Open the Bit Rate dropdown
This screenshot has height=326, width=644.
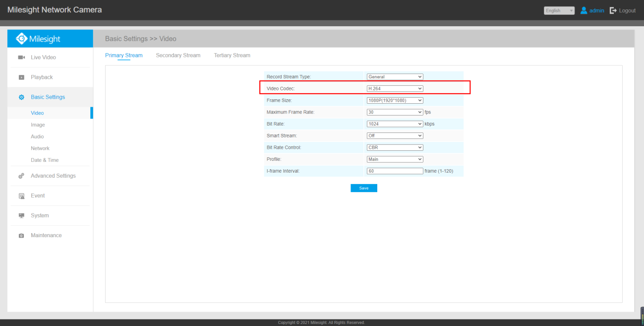(x=395, y=124)
